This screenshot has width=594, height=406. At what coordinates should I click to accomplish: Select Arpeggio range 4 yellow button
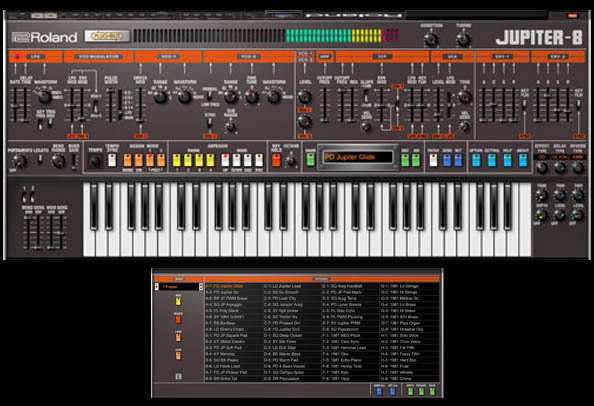[210, 160]
